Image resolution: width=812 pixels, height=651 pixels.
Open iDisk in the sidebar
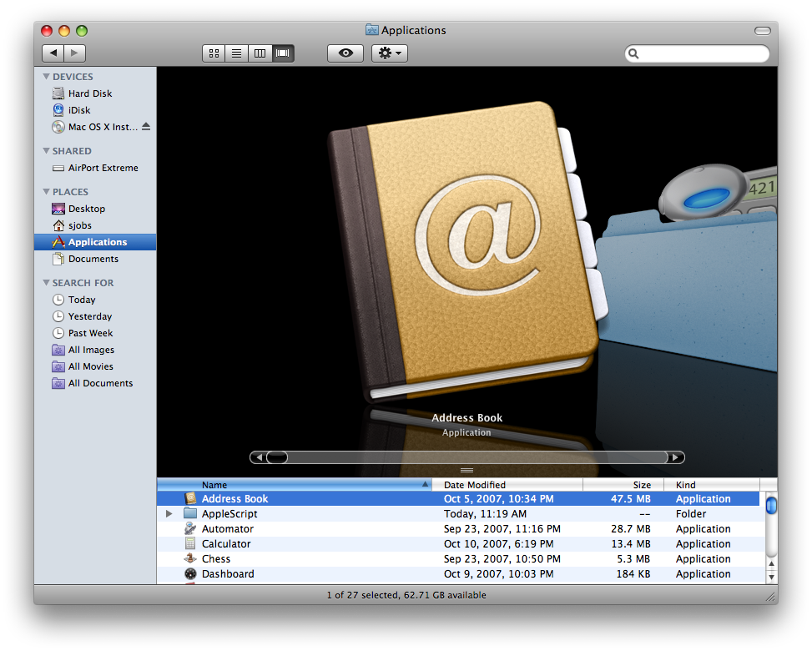click(95, 110)
